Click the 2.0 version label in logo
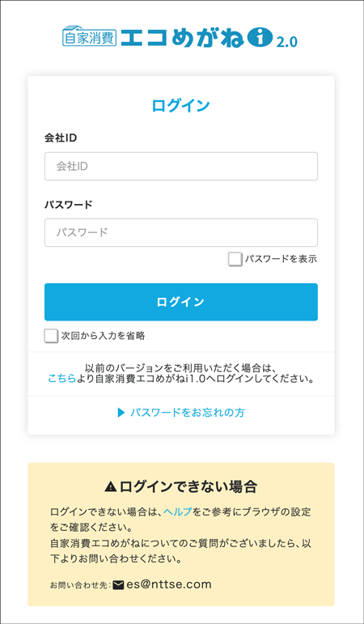 point(287,43)
